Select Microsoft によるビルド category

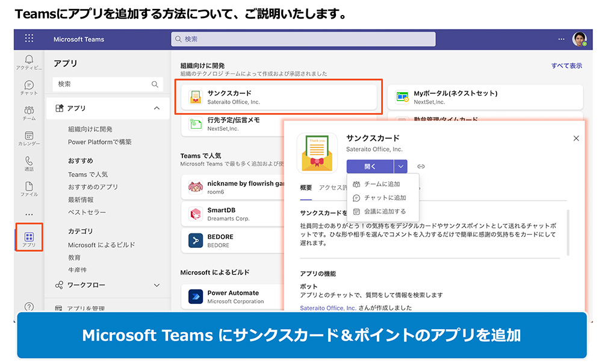coord(101,245)
